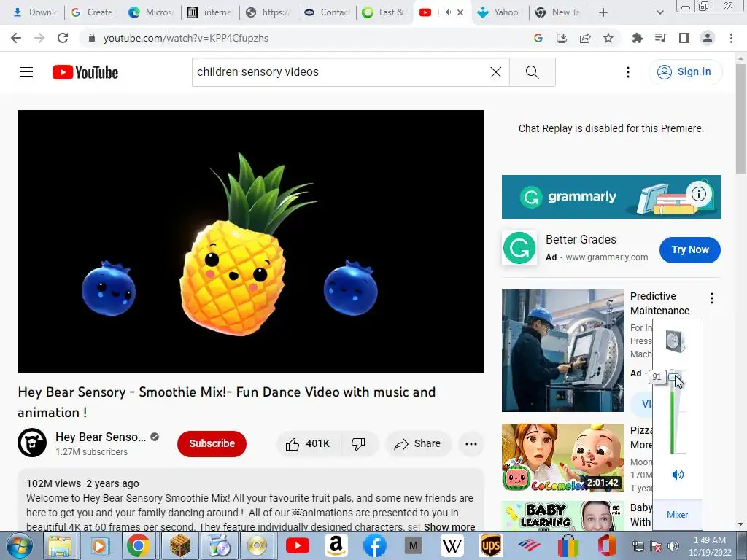The width and height of the screenshot is (747, 560).
Task: Click the page vertical scrollbar
Action: click(x=741, y=119)
